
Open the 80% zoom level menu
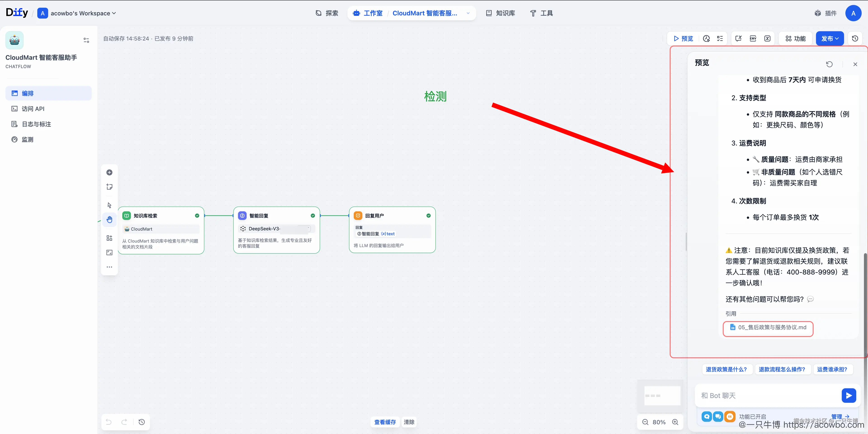(x=659, y=422)
